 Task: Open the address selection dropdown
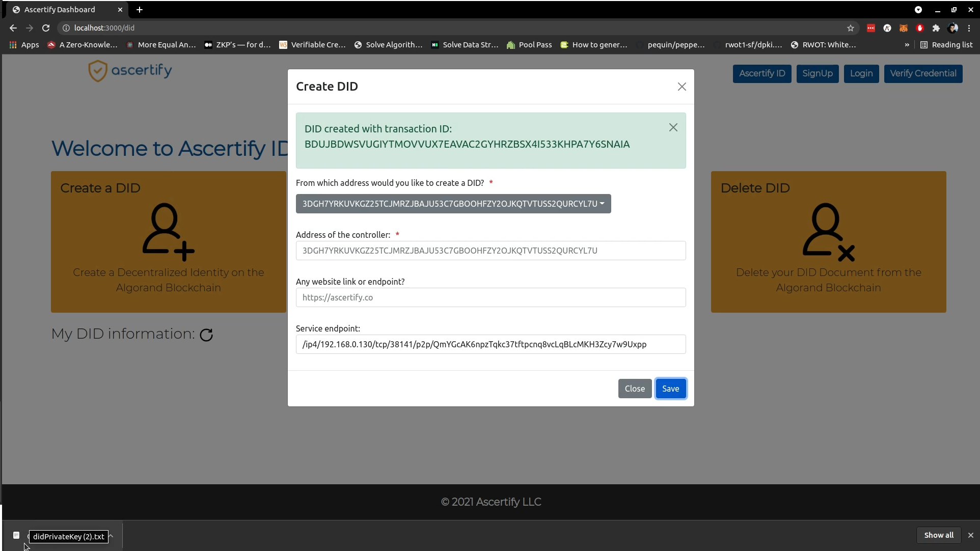coord(453,204)
